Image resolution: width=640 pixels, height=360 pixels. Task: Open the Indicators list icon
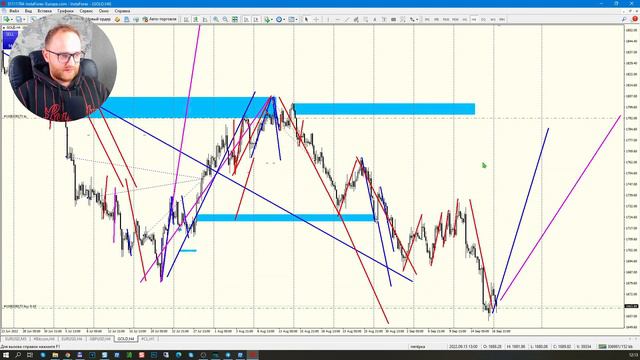[267, 19]
